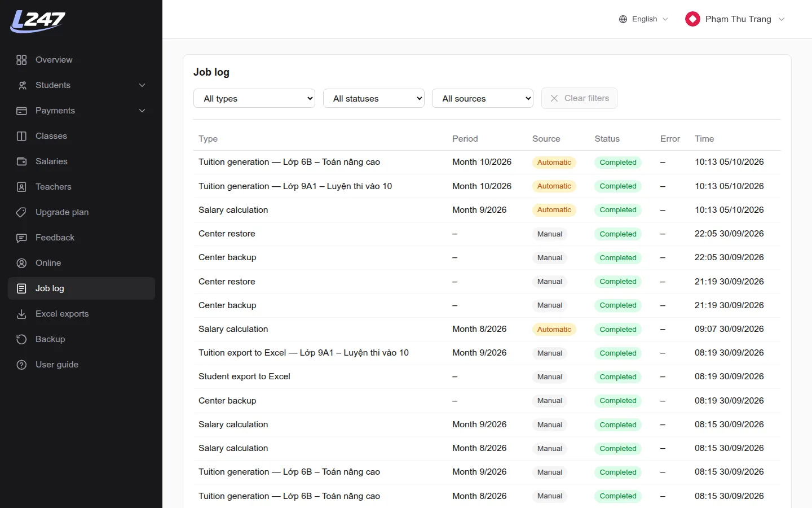
Task: Click the Status column header
Action: tap(607, 139)
